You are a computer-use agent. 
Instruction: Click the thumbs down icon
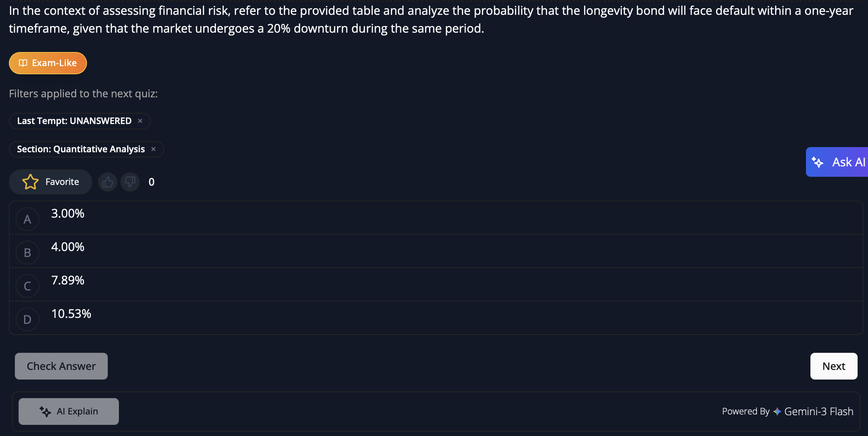[x=130, y=182]
